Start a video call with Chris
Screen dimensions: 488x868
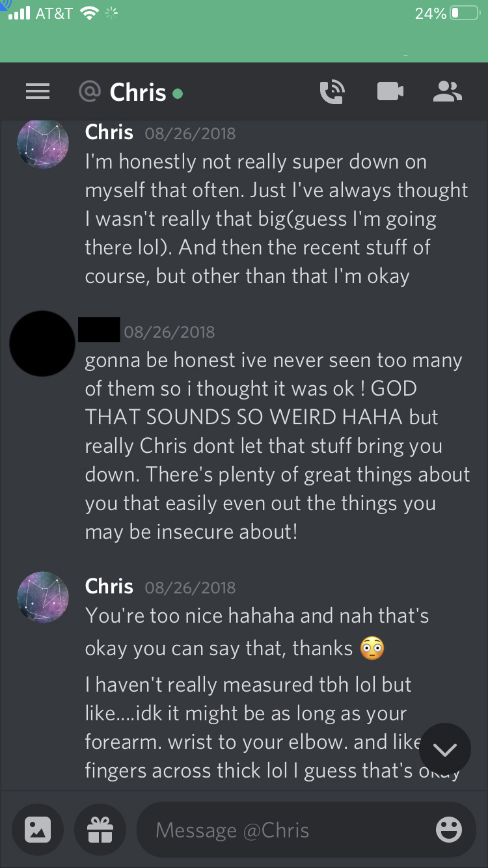point(390,92)
